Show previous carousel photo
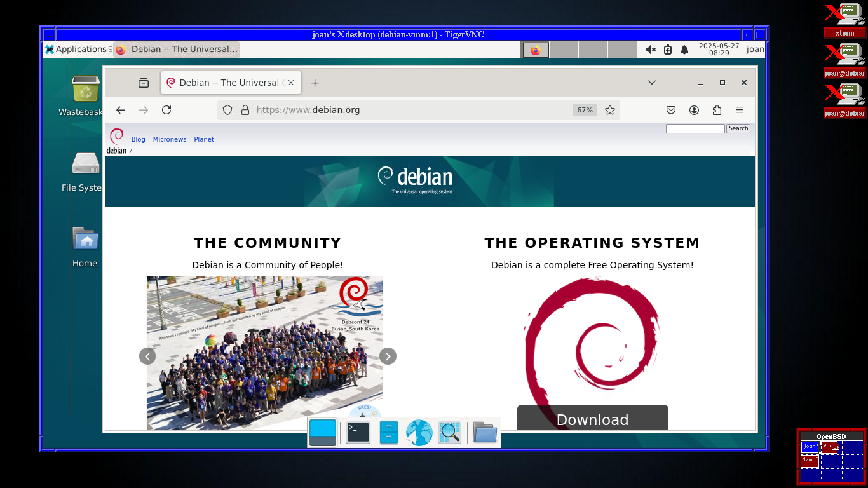The width and height of the screenshot is (868, 488). (x=147, y=356)
